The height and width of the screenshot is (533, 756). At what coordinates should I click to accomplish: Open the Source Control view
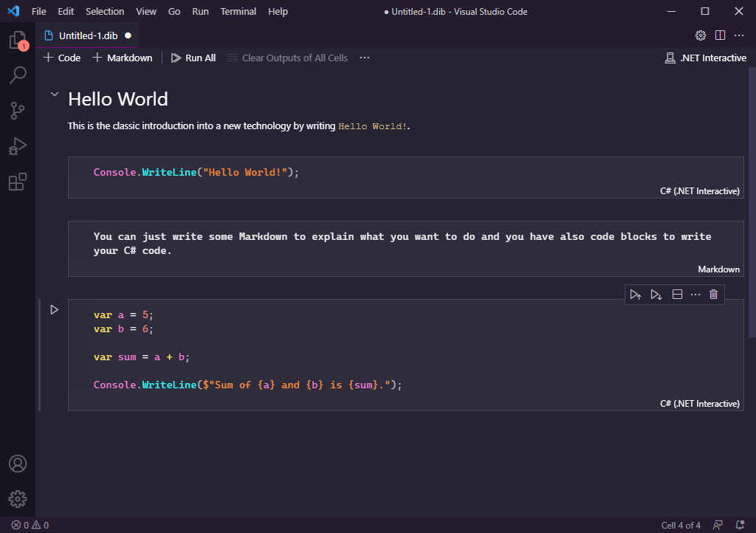18,111
